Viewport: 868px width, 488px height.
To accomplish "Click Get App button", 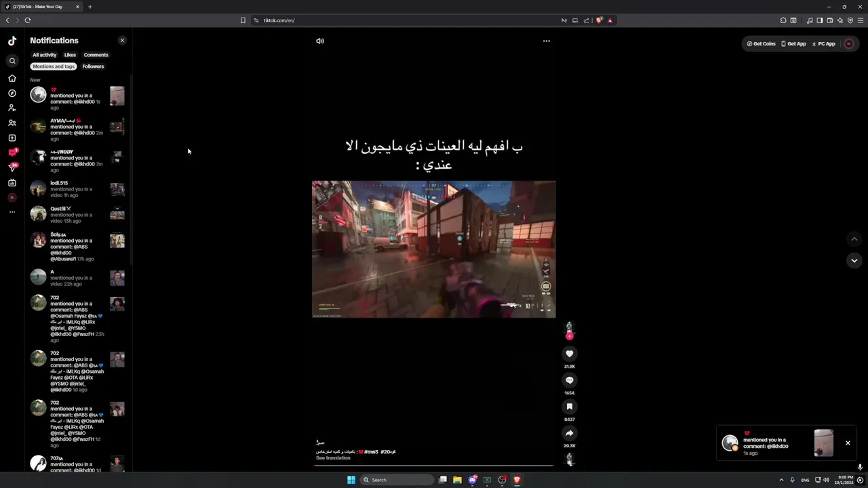I will (x=794, y=43).
